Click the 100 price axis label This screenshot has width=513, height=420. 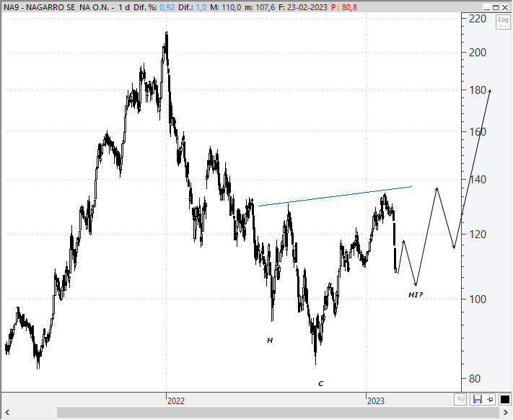478,299
